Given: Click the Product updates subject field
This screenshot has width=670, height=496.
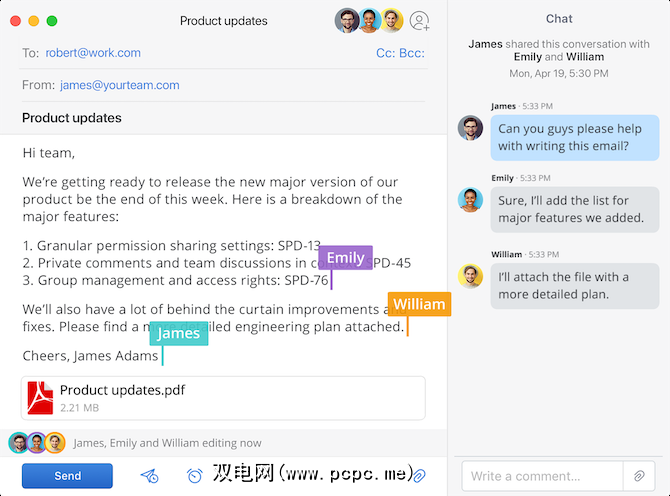Looking at the screenshot, I should click(72, 118).
